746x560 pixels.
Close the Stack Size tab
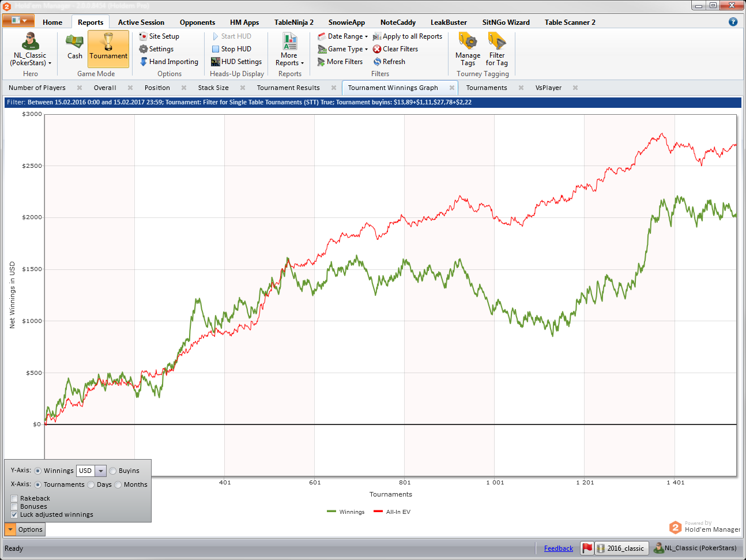243,88
